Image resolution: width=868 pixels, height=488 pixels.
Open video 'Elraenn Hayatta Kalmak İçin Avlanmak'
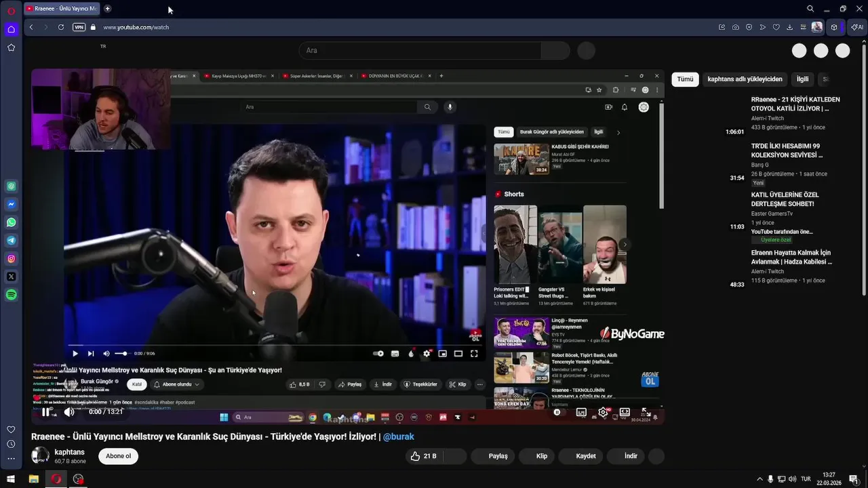(791, 257)
